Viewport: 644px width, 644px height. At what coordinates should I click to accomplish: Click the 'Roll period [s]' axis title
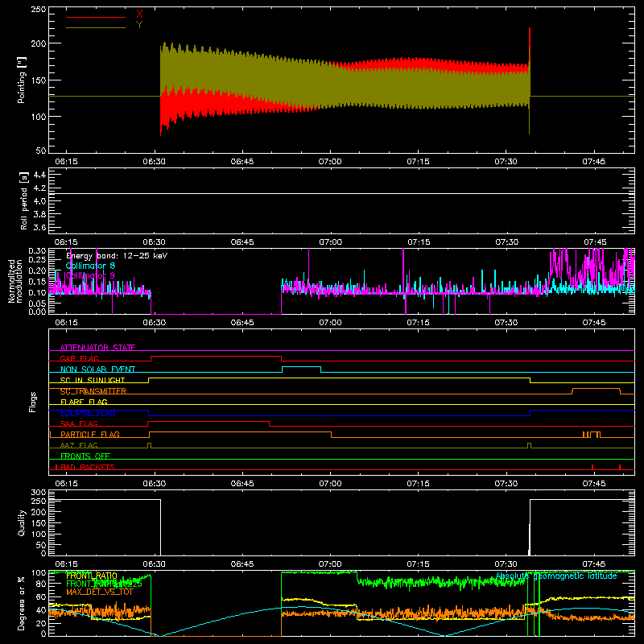click(23, 200)
